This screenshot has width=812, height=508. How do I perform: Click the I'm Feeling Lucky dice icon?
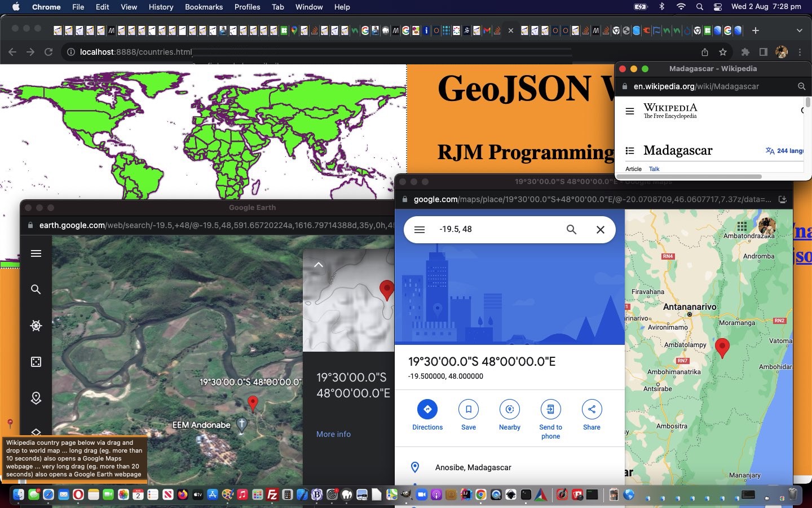click(x=36, y=362)
